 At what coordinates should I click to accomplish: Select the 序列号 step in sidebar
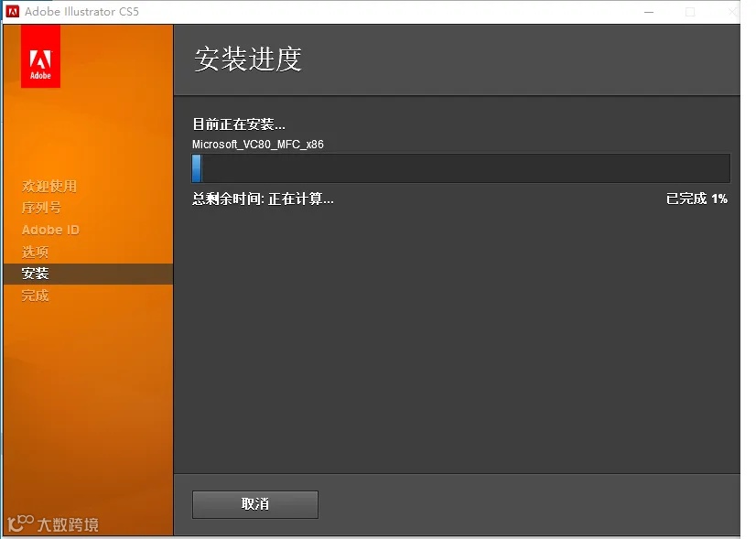(41, 208)
